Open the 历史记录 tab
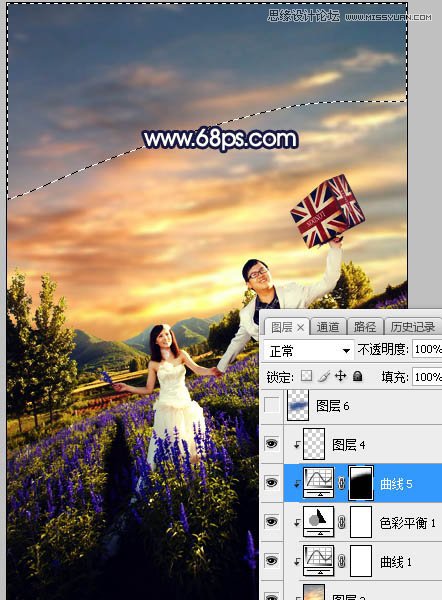Image resolution: width=442 pixels, height=600 pixels. [413, 327]
